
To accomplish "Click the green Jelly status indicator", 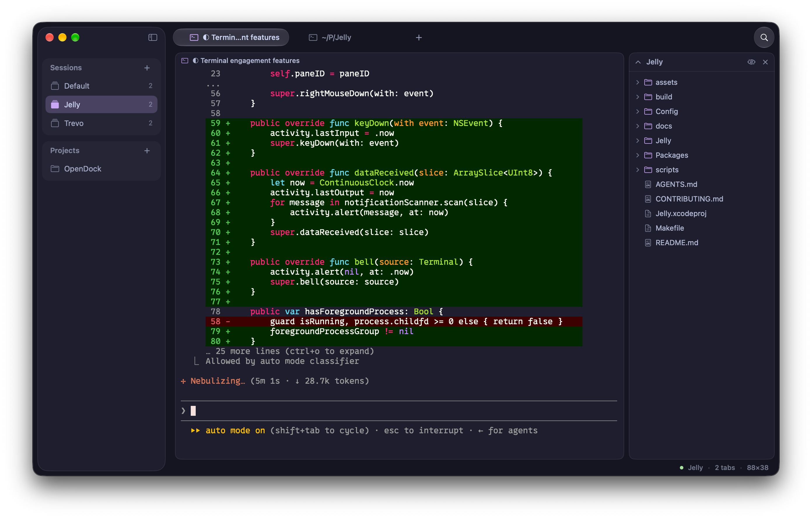I will (682, 468).
